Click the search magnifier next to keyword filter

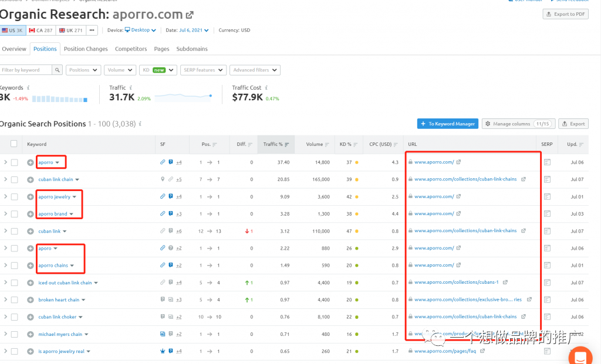57,70
